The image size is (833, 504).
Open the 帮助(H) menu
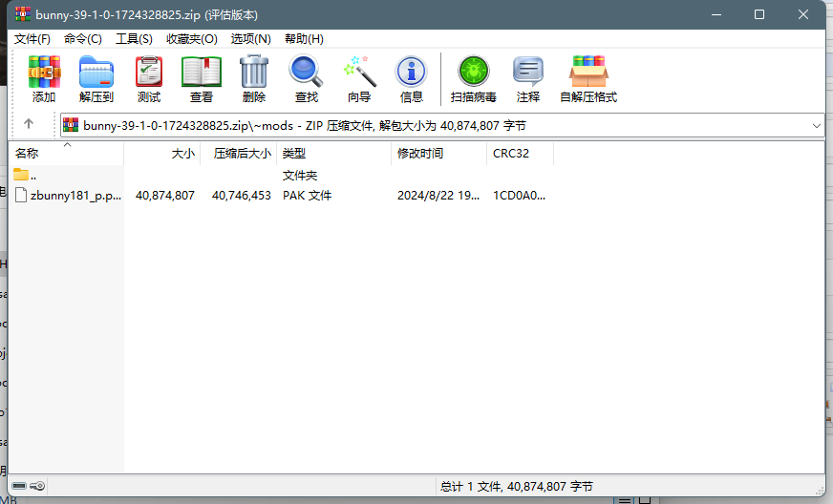click(x=304, y=39)
